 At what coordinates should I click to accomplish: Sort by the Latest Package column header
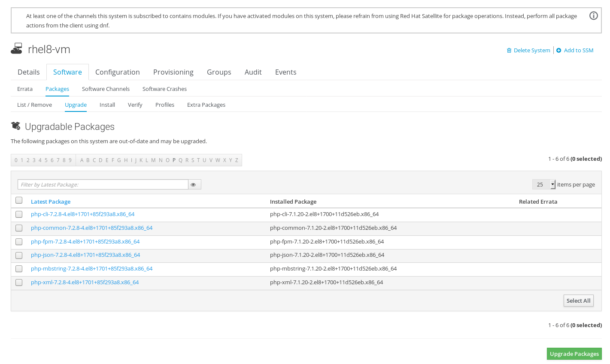[51, 202]
